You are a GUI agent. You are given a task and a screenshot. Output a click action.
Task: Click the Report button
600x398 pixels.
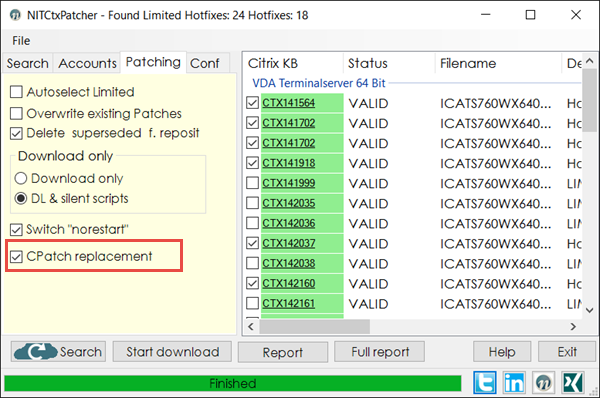point(283,352)
